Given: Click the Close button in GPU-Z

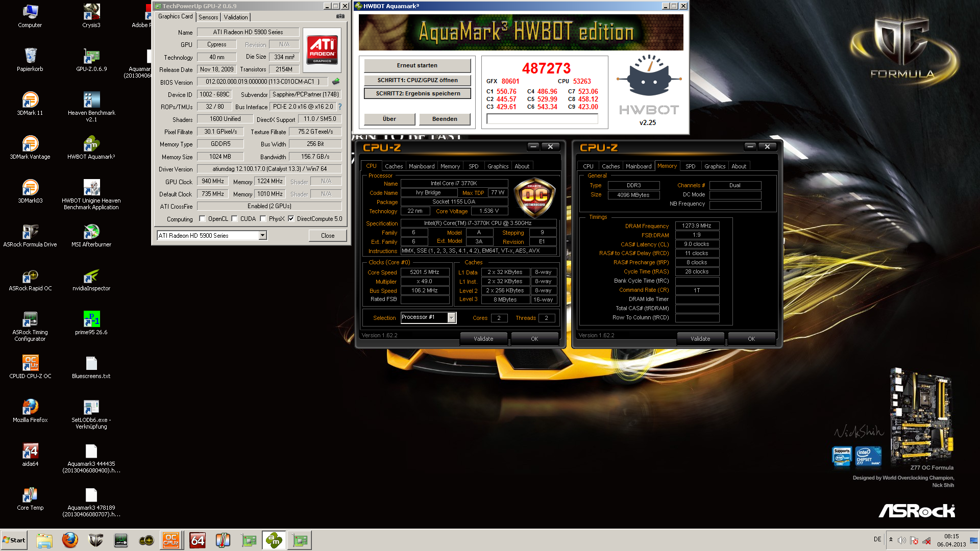Looking at the screenshot, I should point(328,236).
